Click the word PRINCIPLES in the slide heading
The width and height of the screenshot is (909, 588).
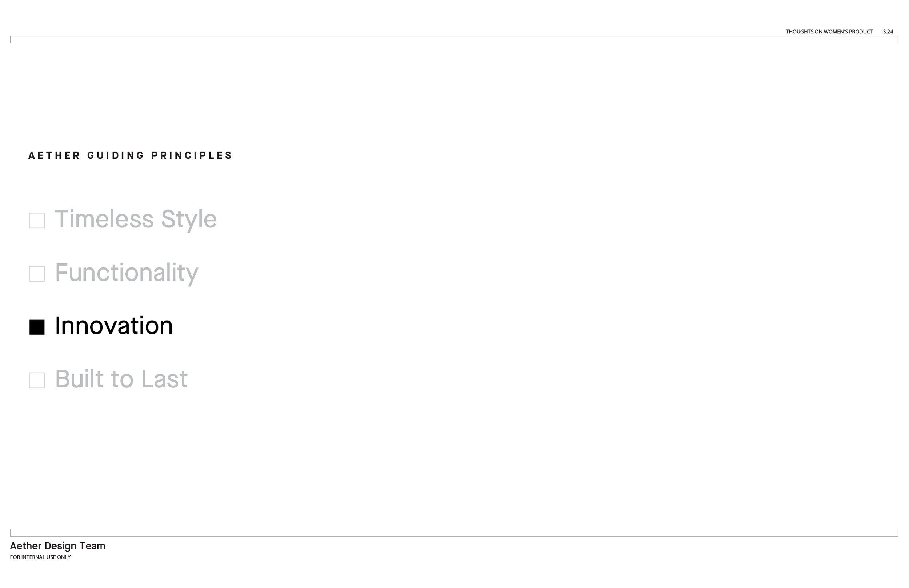192,156
